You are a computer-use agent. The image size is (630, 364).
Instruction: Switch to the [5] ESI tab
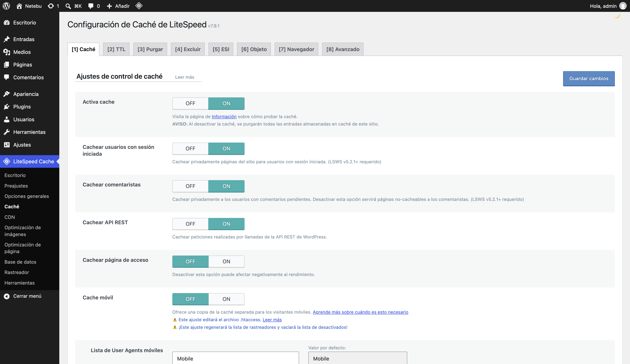coord(221,49)
